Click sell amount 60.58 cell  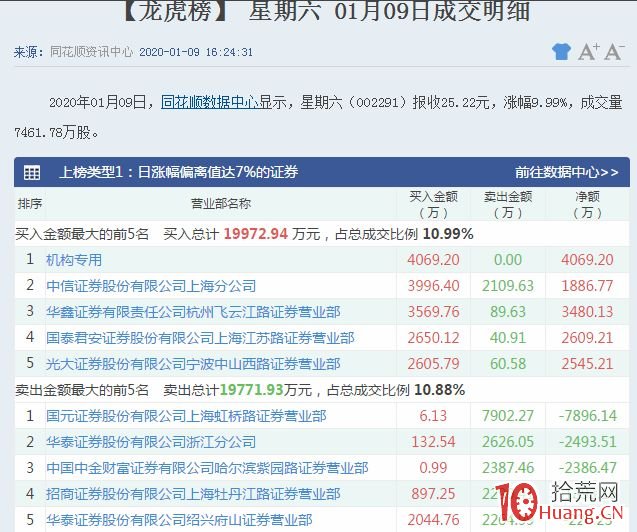click(508, 364)
